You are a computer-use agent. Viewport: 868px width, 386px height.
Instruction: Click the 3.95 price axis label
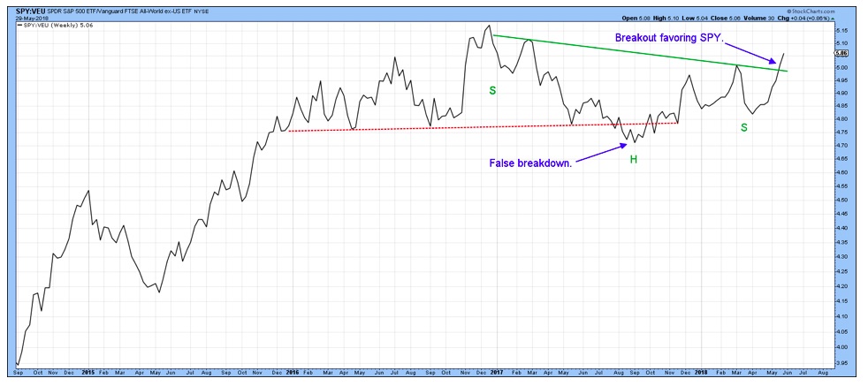click(841, 363)
